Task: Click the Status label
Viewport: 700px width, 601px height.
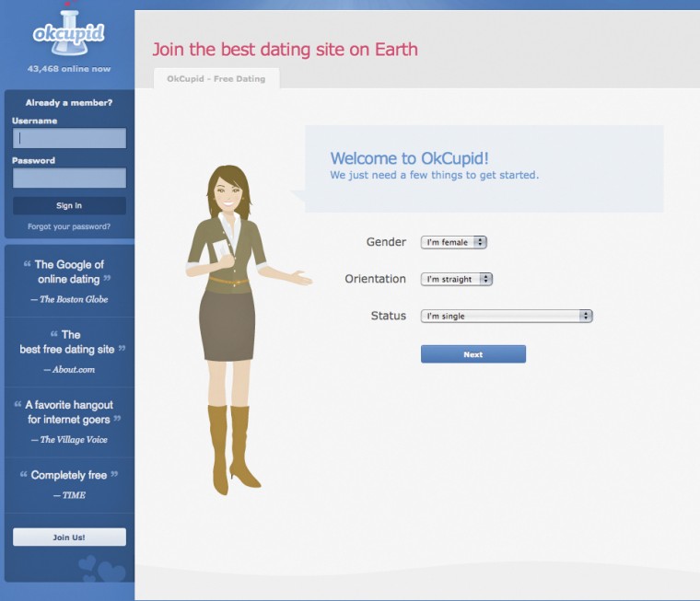Action: [x=389, y=316]
